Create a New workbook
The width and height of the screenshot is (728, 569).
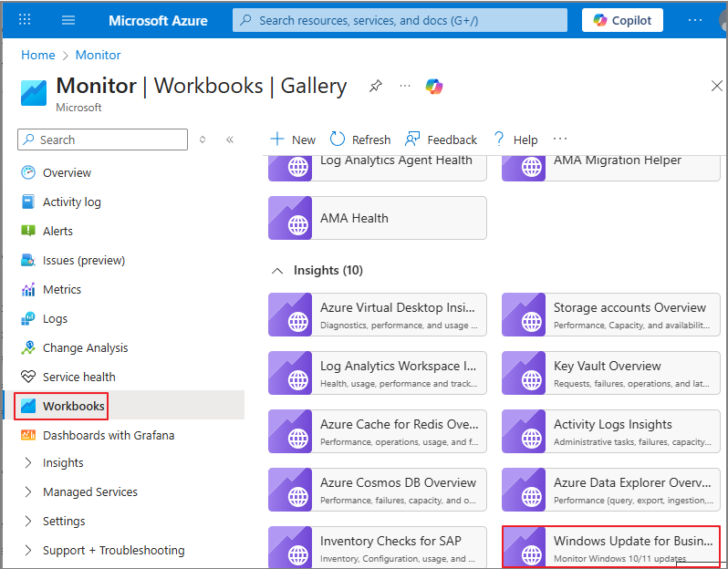pos(293,140)
